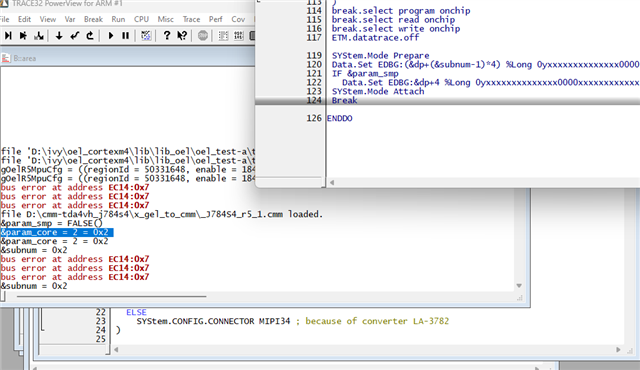This screenshot has width=640, height=370.
Task: Open the Perf menu
Action: [x=216, y=19]
